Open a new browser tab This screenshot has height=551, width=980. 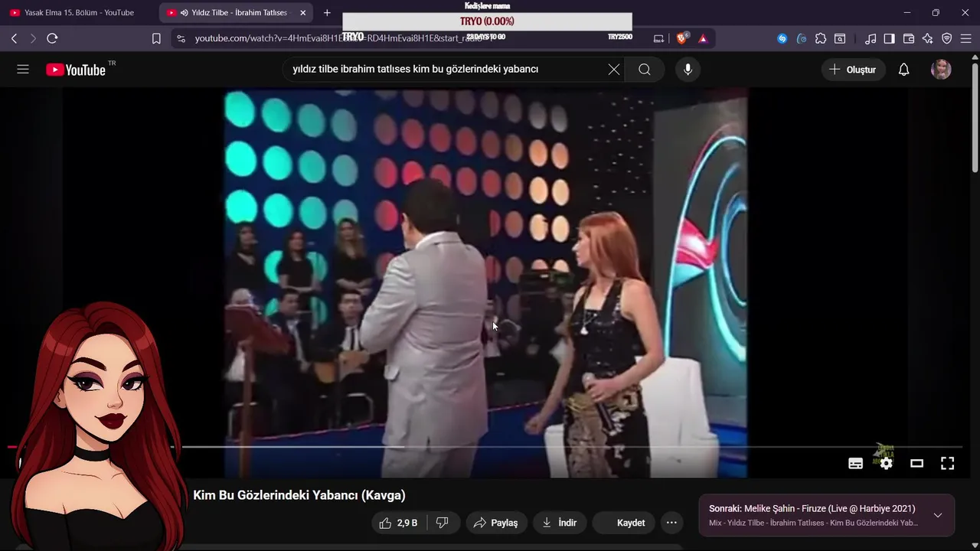click(x=327, y=13)
